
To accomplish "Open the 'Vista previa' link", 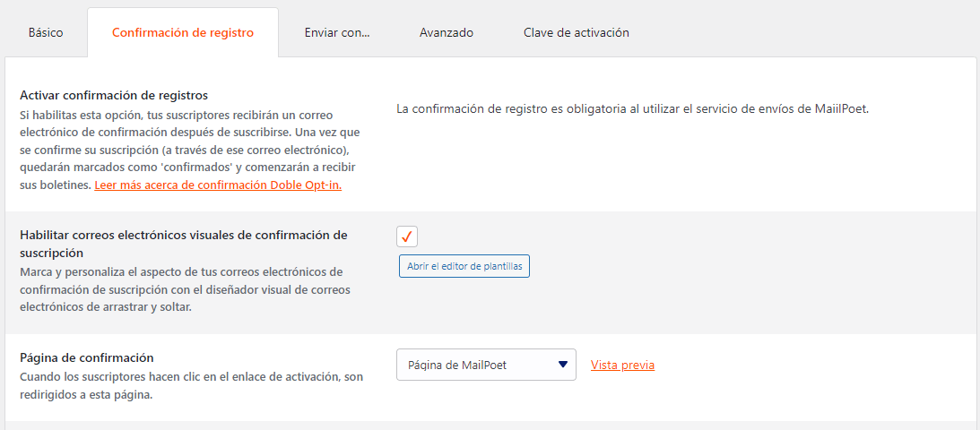I will pos(622,365).
